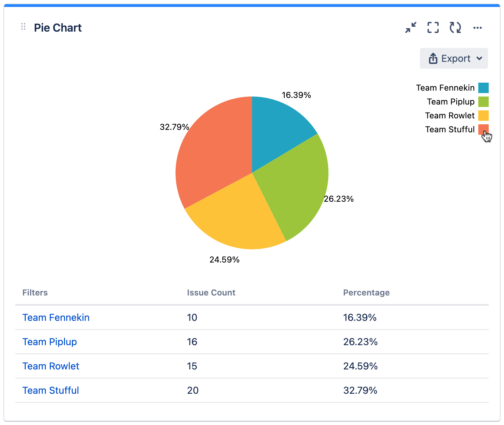Click the Export options expander
The height and width of the screenshot is (425, 504).
coord(480,59)
